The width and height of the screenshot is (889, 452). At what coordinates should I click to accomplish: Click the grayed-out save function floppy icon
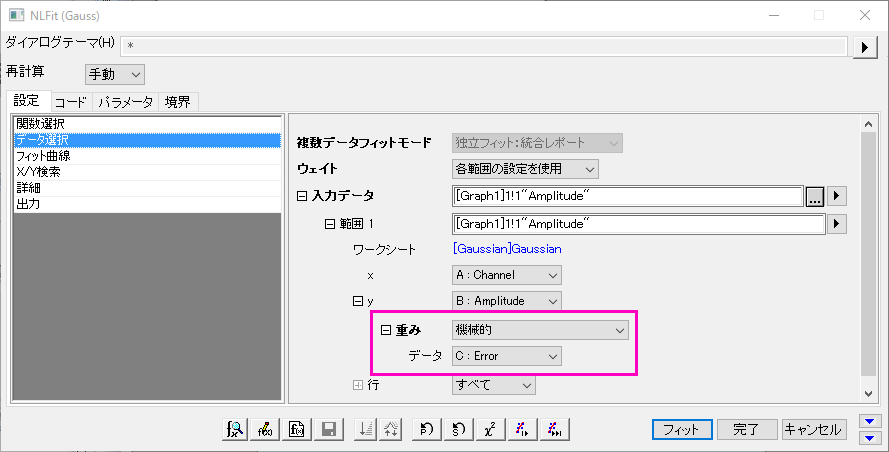328,429
